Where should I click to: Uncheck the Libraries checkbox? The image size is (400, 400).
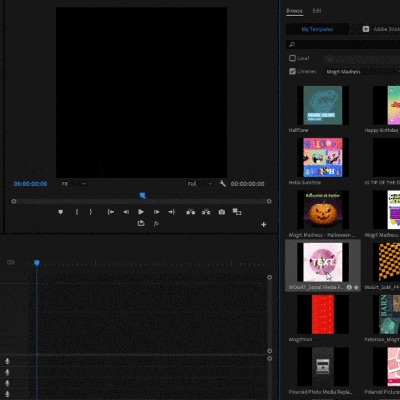(292, 72)
